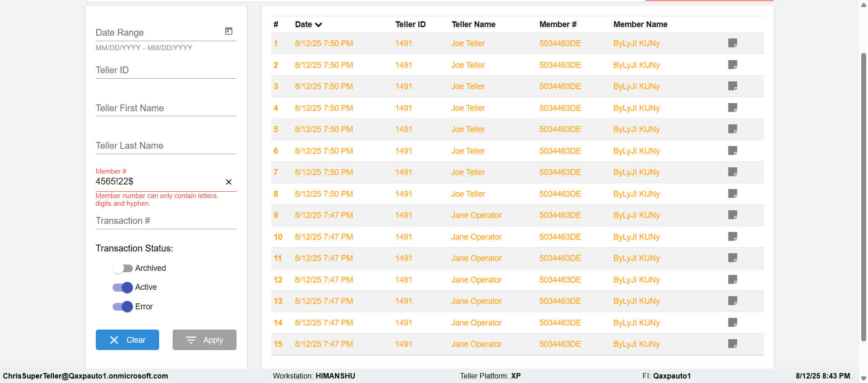Open the note icon for row 7
Image resolution: width=868 pixels, height=383 pixels.
732,172
